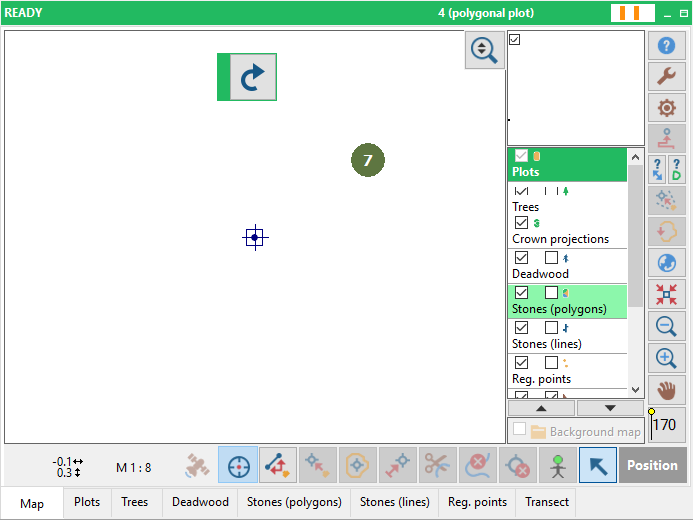693x520 pixels.
Task: Click the red arrows zoom-to-extent icon
Action: (x=666, y=294)
